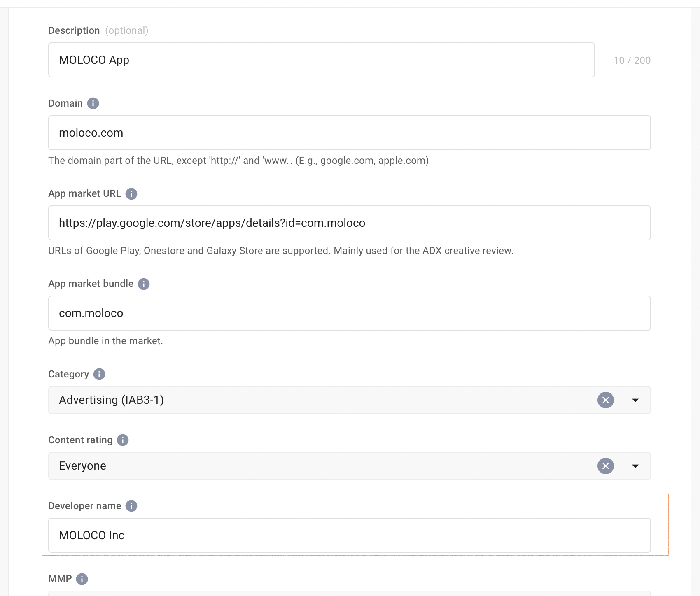Image resolution: width=700 pixels, height=596 pixels.
Task: Click the Developer name label
Action: pyautogui.click(x=85, y=506)
